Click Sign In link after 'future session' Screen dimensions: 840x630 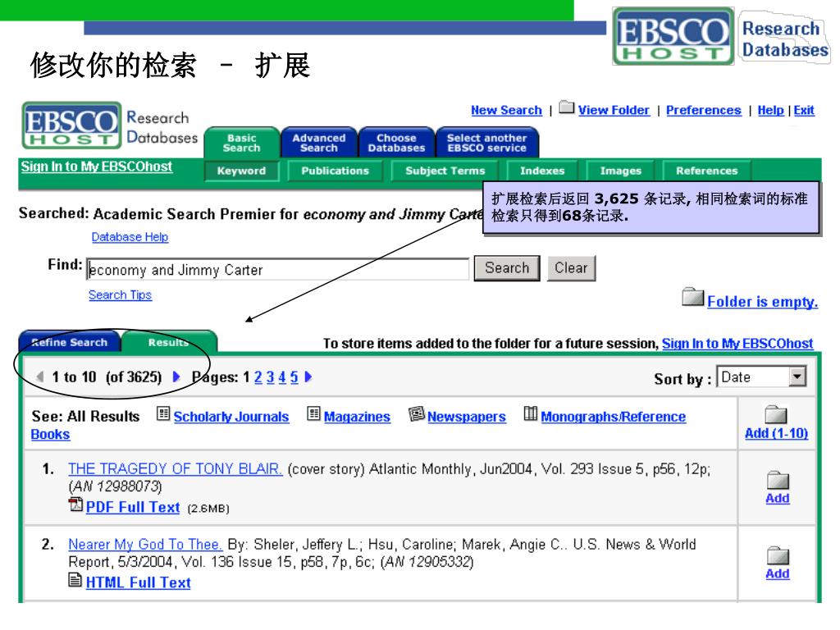pyautogui.click(x=737, y=344)
